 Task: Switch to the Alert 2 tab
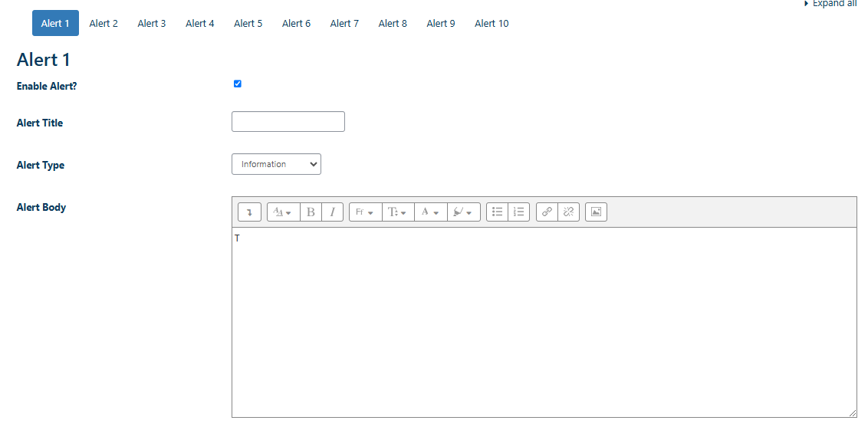coord(104,23)
